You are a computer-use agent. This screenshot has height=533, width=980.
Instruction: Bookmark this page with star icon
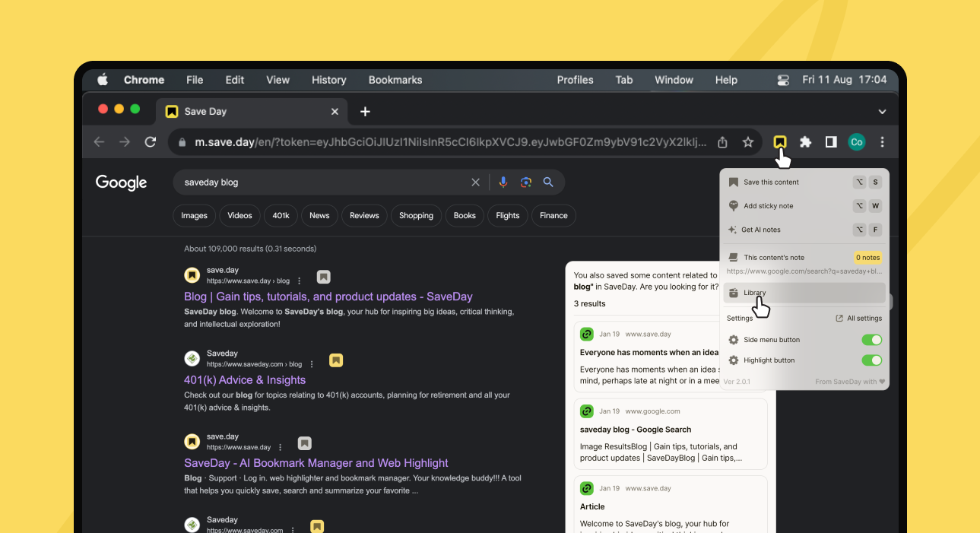click(x=748, y=142)
